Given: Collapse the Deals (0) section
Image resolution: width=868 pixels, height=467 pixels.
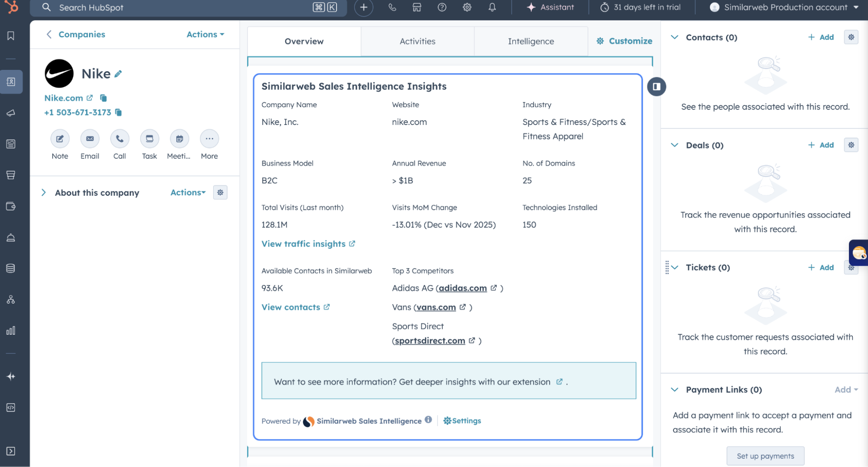Looking at the screenshot, I should 674,145.
